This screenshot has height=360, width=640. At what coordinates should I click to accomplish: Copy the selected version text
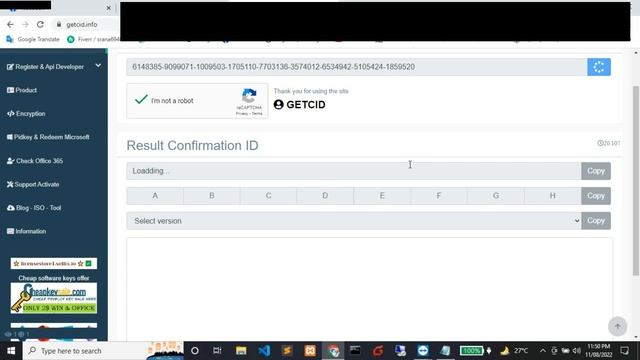click(x=596, y=221)
